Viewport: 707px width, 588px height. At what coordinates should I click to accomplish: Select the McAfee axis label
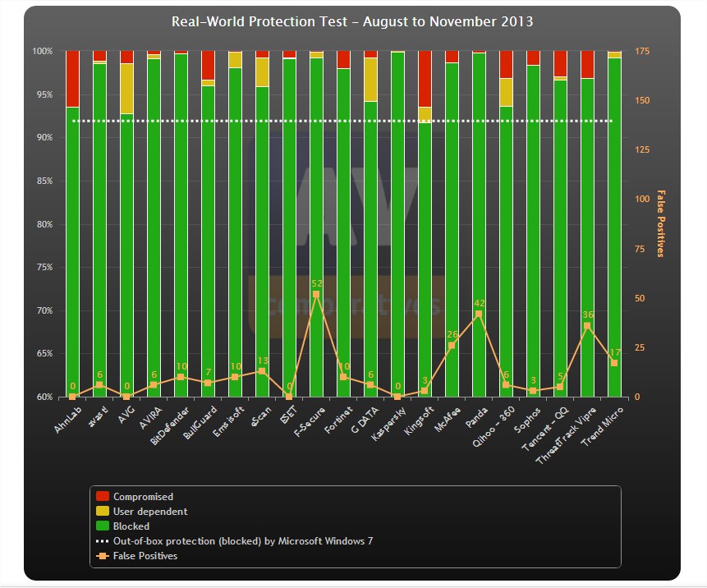click(x=448, y=420)
